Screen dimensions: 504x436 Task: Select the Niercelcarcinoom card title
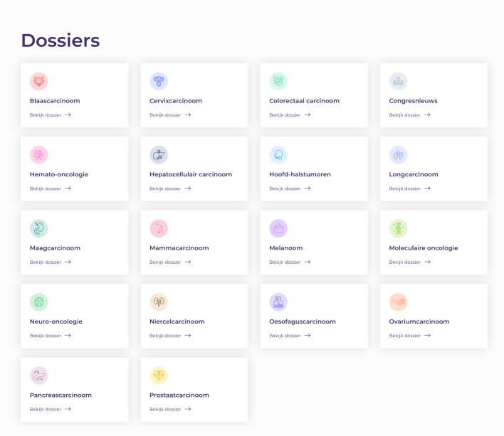tap(177, 321)
